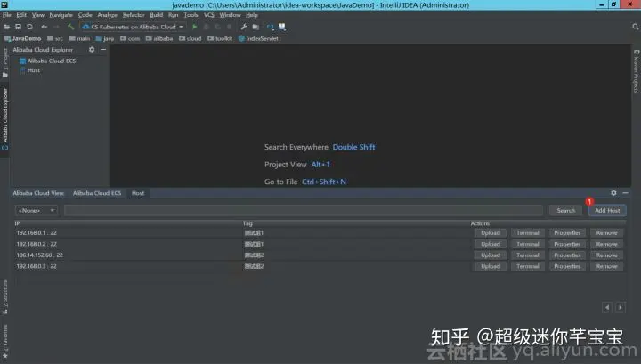Open bottom tool window gear settings

(x=613, y=193)
